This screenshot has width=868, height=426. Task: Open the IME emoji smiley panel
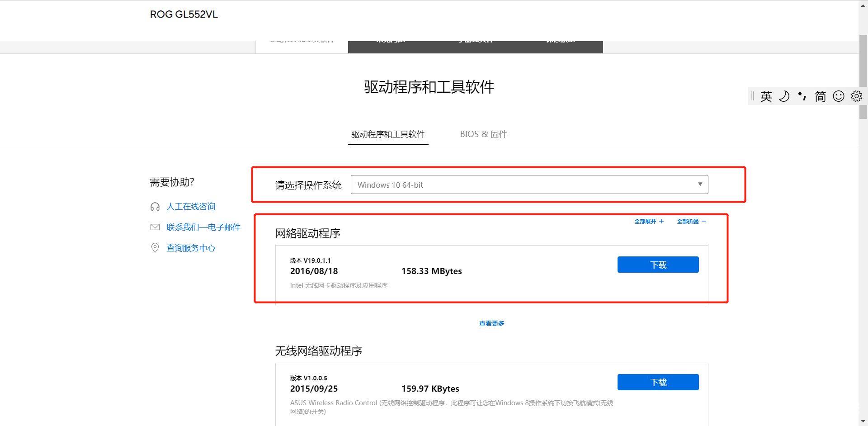click(x=838, y=96)
